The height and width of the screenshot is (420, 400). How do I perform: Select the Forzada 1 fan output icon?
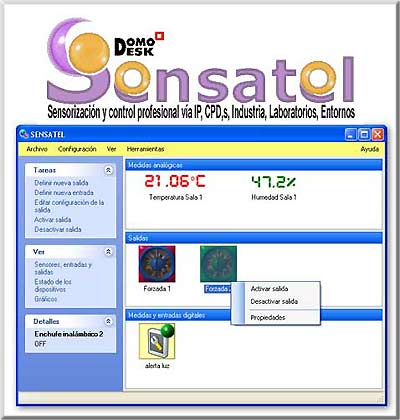[157, 264]
